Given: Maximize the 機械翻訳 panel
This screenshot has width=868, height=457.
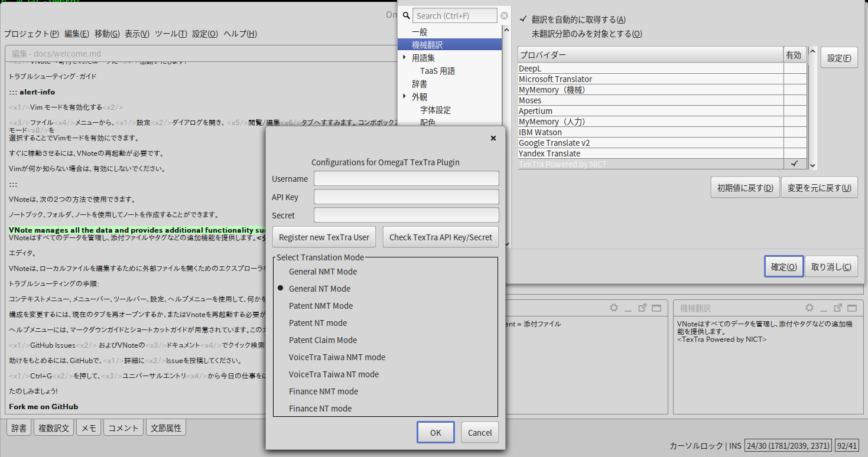Looking at the screenshot, I should point(851,308).
